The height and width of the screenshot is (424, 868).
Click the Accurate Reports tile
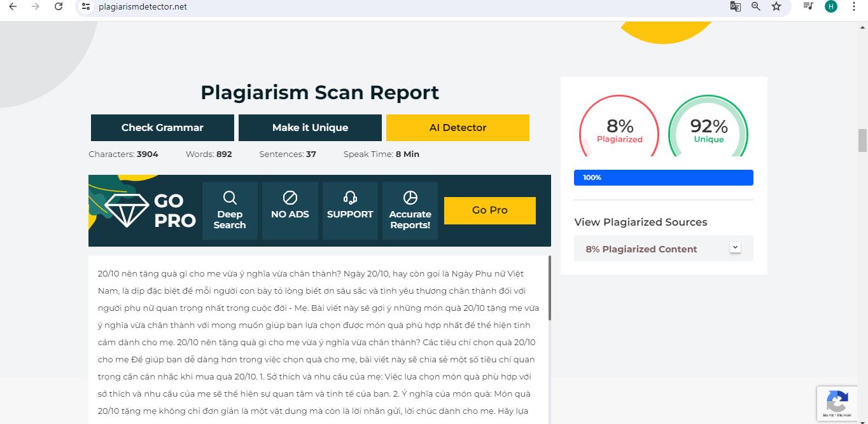pyautogui.click(x=410, y=210)
